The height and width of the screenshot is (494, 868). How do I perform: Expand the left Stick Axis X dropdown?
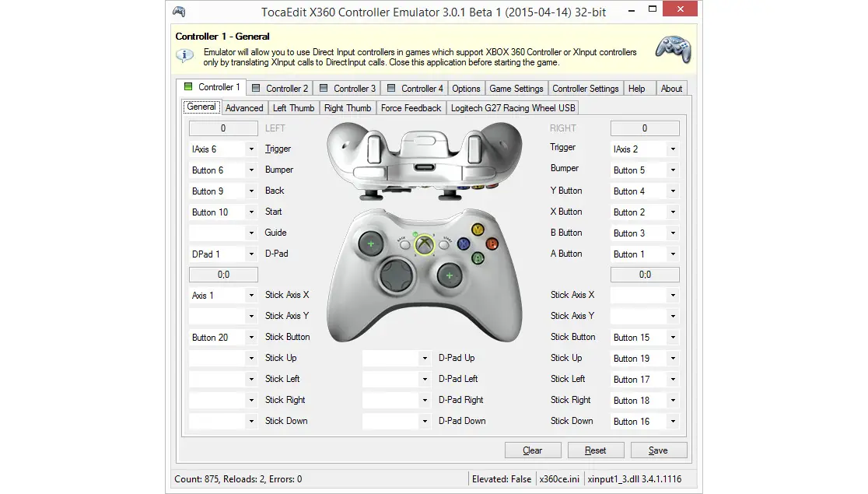click(251, 295)
